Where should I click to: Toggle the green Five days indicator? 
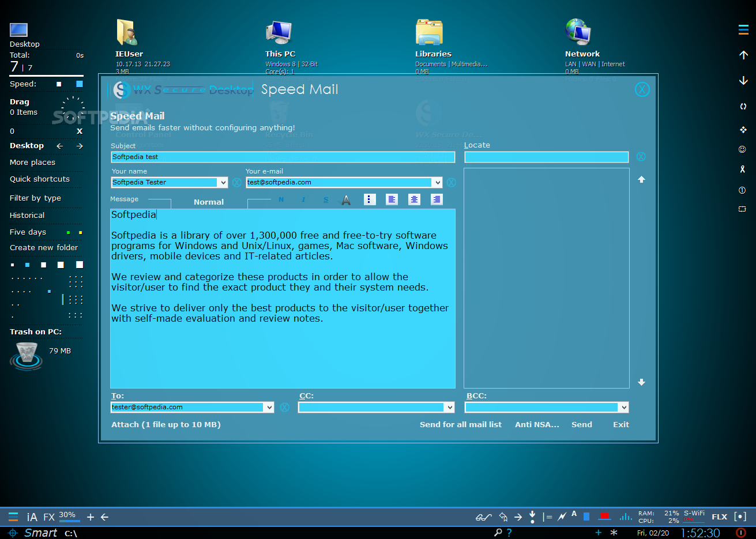68,232
